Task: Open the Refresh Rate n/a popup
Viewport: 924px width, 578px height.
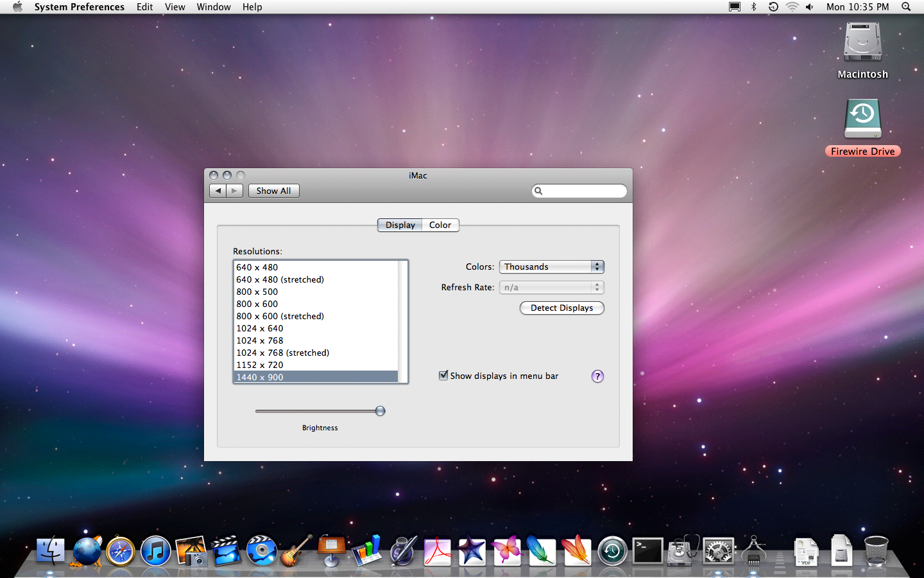Action: [x=552, y=287]
